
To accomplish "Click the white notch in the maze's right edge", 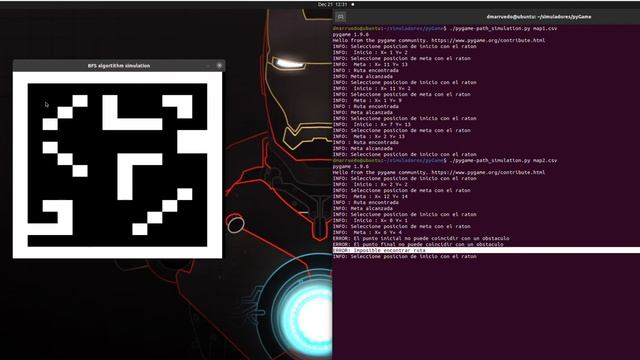I will pyautogui.click(x=192, y=142).
